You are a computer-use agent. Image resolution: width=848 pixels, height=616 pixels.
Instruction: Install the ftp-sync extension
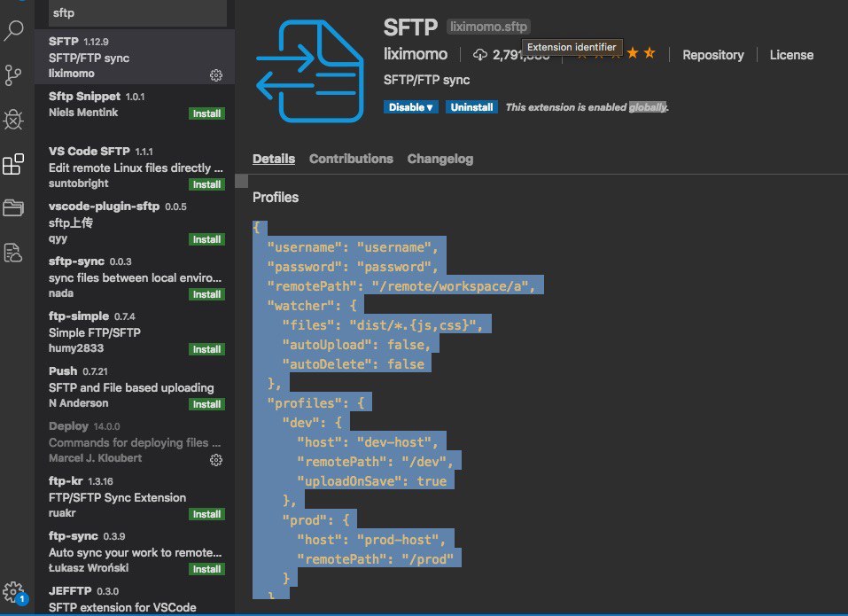[x=206, y=569]
